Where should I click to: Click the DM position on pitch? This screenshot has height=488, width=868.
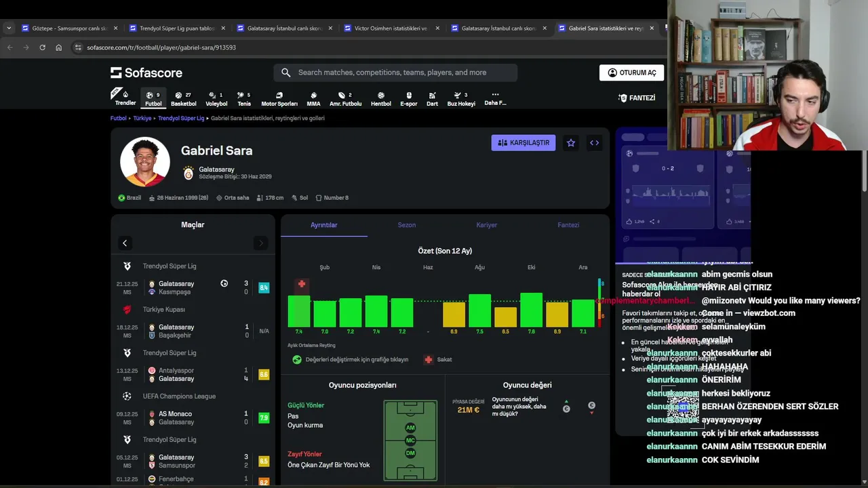pos(410,453)
